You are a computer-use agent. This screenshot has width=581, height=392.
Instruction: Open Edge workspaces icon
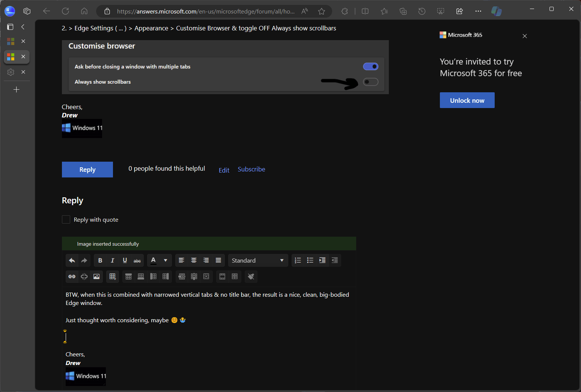click(27, 11)
